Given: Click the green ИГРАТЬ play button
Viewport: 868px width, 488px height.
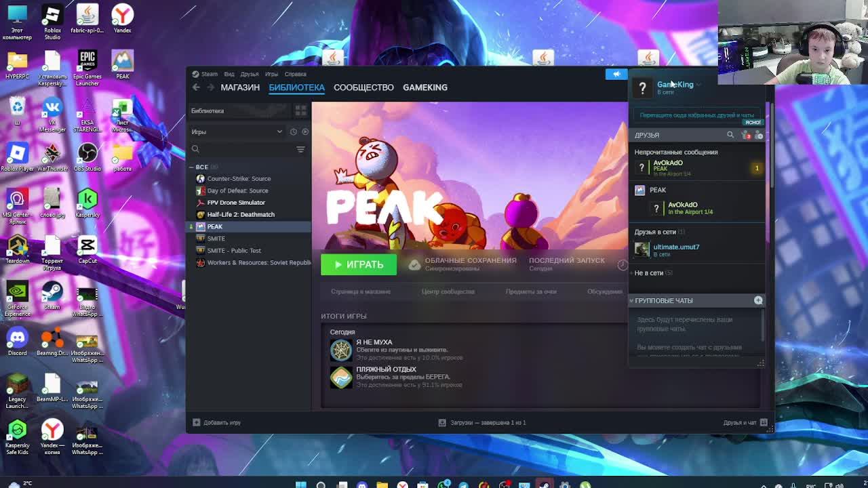Looking at the screenshot, I should [x=359, y=264].
